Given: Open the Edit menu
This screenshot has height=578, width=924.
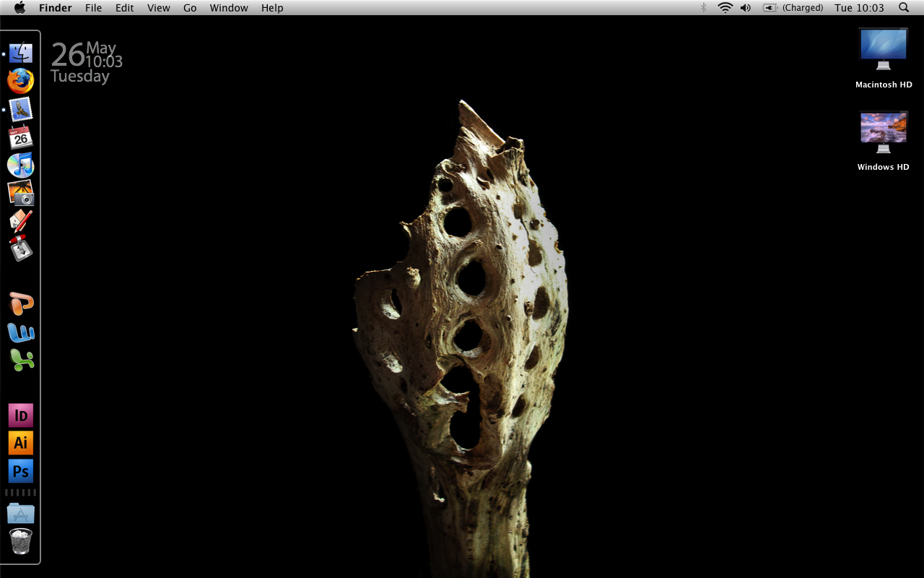Looking at the screenshot, I should pyautogui.click(x=125, y=8).
